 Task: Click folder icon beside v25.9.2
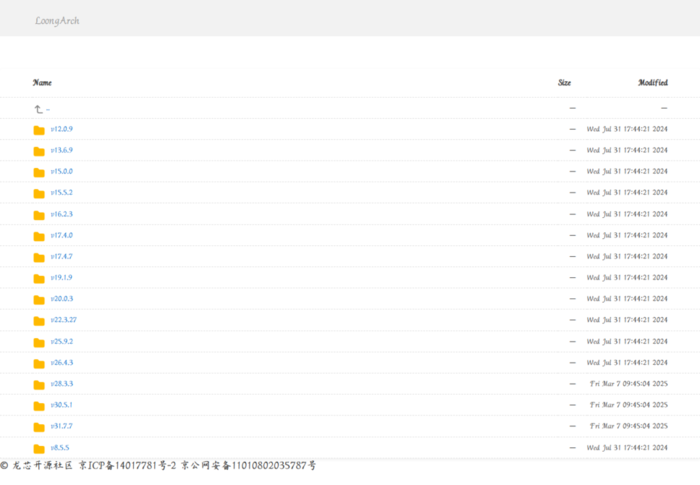[39, 343]
